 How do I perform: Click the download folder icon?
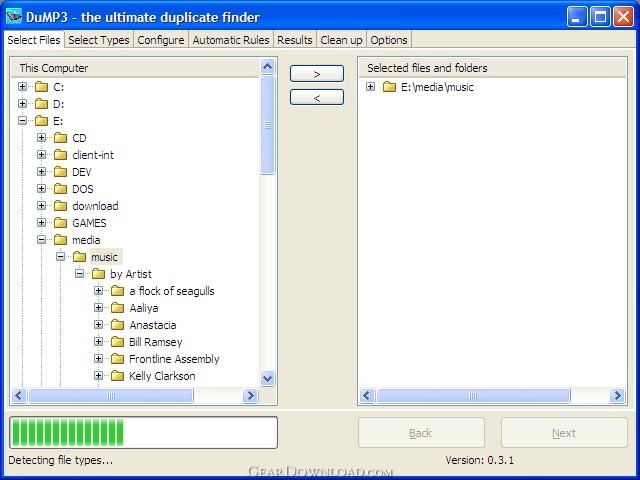point(60,206)
